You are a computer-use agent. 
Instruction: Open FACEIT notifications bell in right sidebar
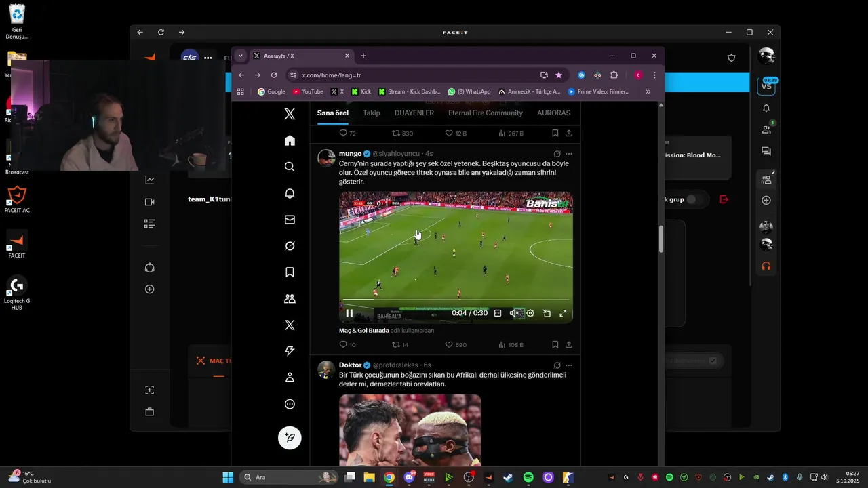pos(766,108)
